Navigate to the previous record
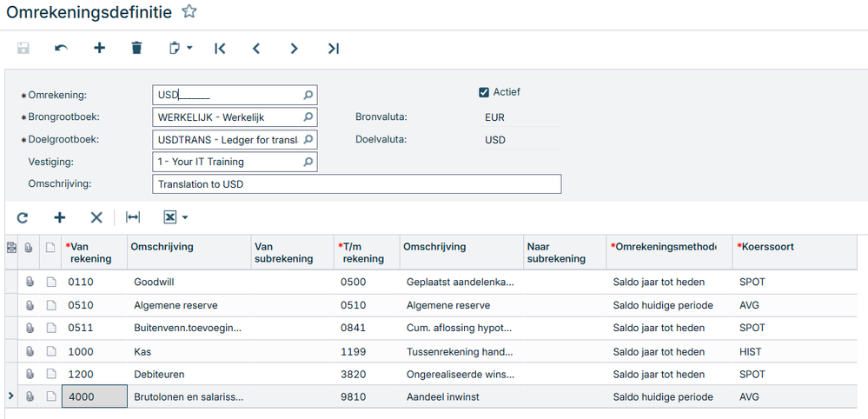This screenshot has height=419, width=868. [x=256, y=49]
